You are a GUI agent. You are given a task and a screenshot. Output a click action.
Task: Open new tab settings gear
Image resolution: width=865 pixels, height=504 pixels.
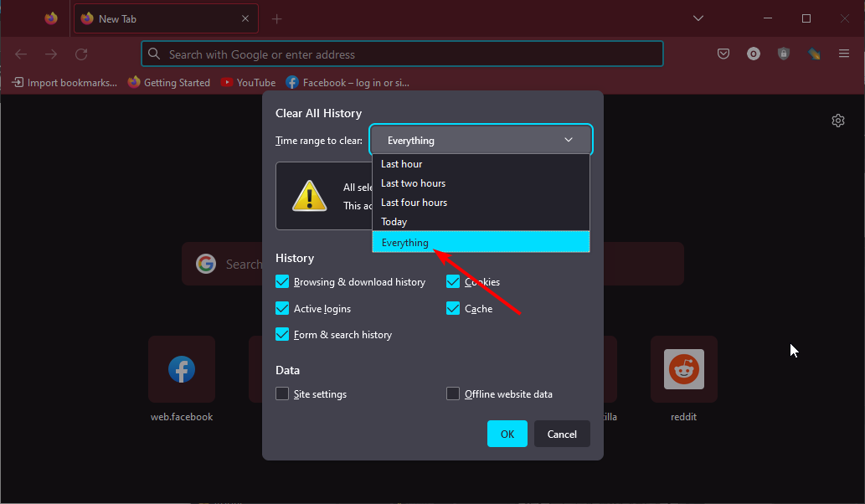(x=838, y=121)
